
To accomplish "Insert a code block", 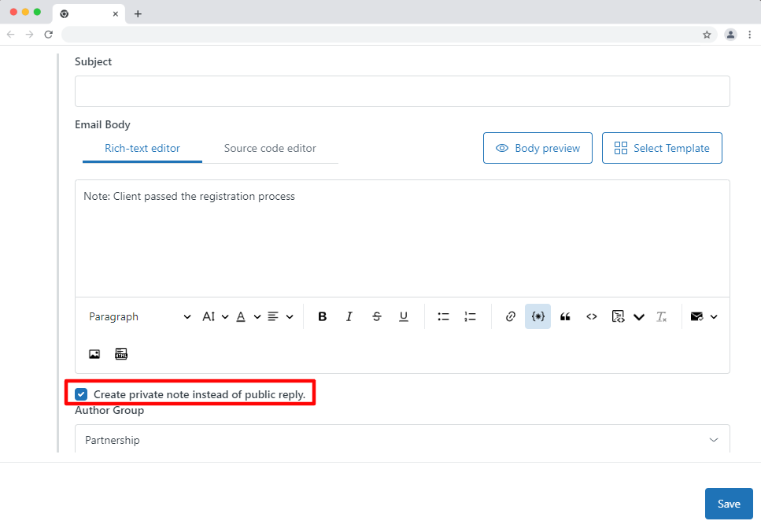I will [x=618, y=316].
